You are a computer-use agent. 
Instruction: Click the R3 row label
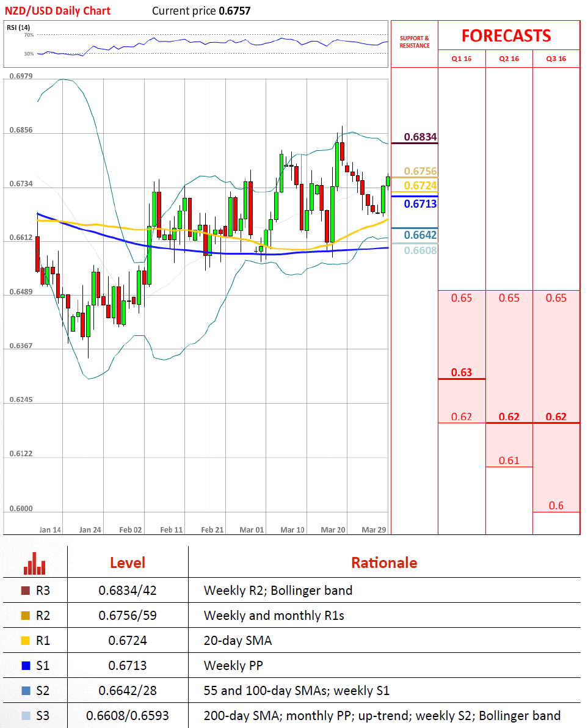point(43,591)
